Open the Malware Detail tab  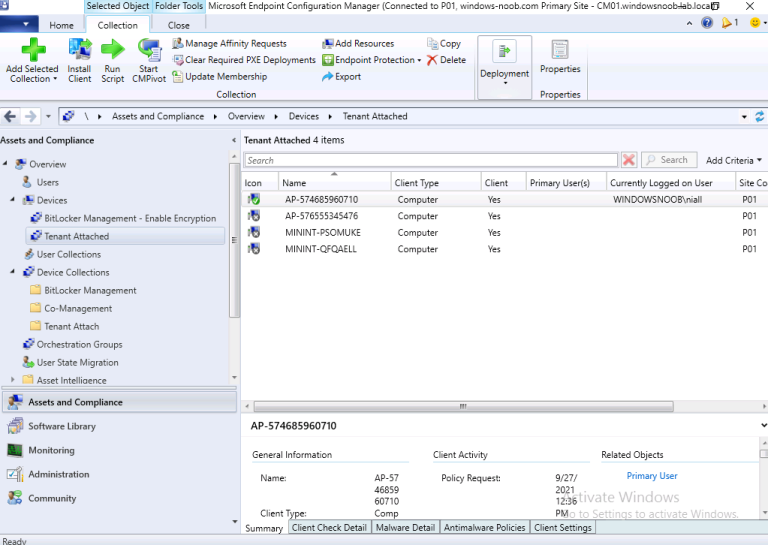pyautogui.click(x=405, y=527)
